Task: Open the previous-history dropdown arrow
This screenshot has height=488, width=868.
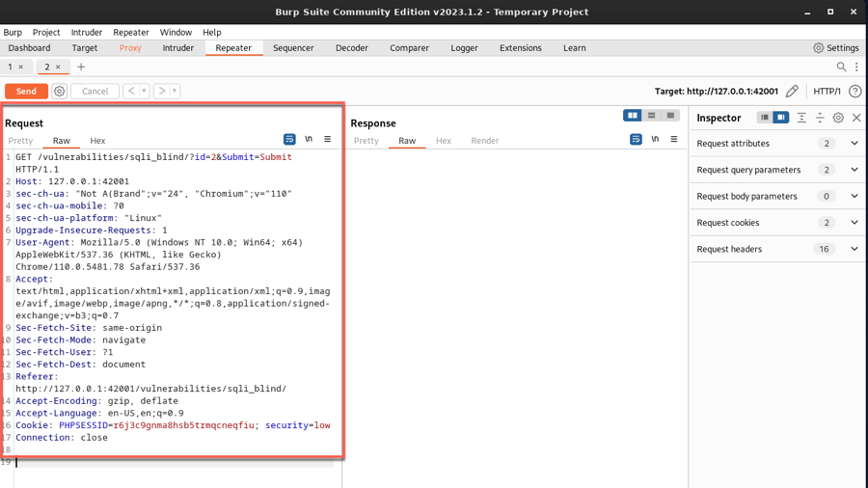Action: (x=144, y=91)
